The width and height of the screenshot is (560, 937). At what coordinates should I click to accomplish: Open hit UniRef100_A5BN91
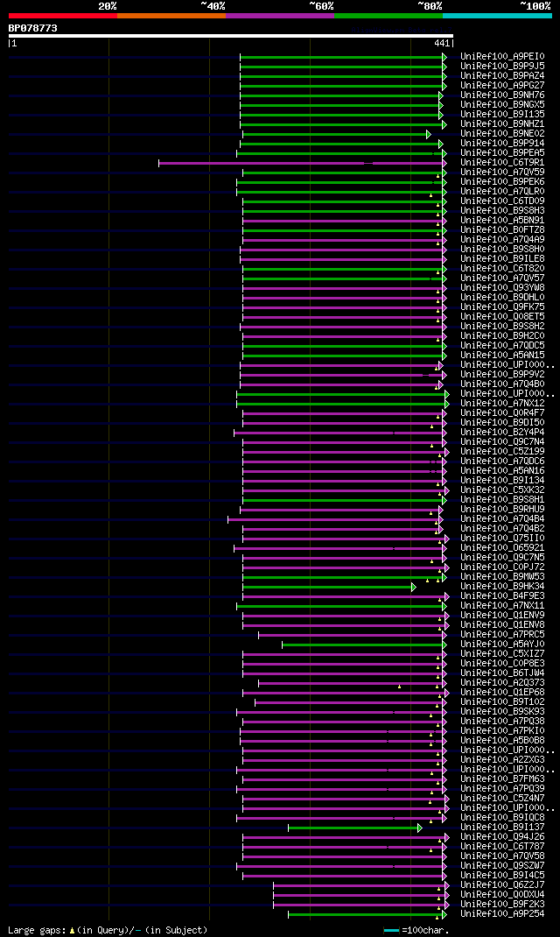[502, 221]
